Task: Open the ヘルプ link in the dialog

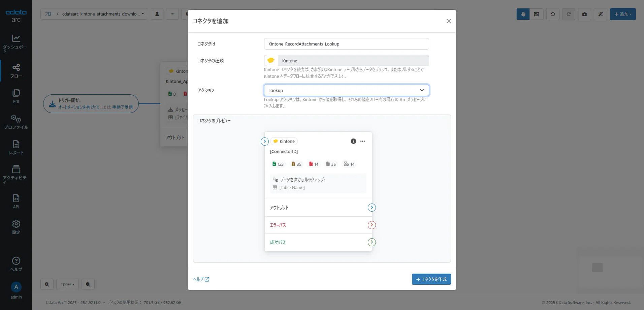Action: point(201,279)
